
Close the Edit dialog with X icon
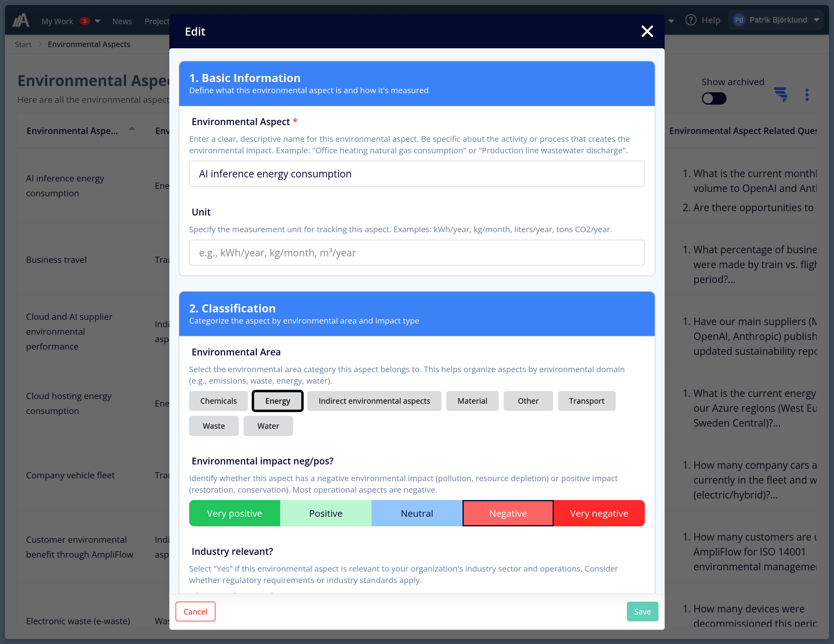pyautogui.click(x=647, y=31)
